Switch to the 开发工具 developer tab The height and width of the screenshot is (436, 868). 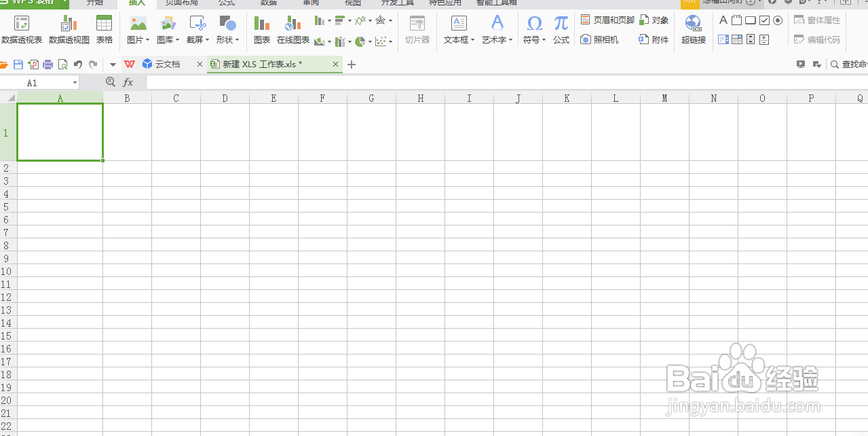pyautogui.click(x=398, y=3)
